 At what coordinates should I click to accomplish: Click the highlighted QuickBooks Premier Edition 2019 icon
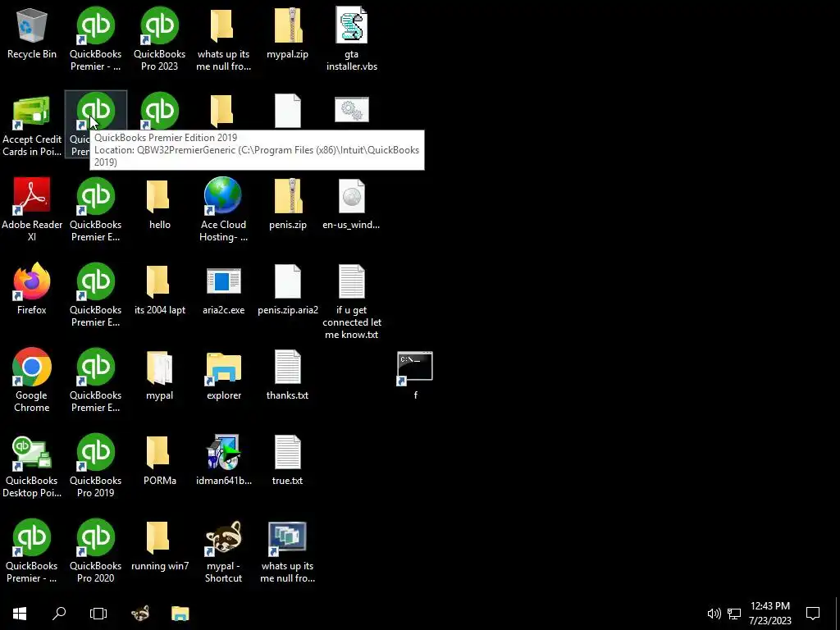(96, 111)
